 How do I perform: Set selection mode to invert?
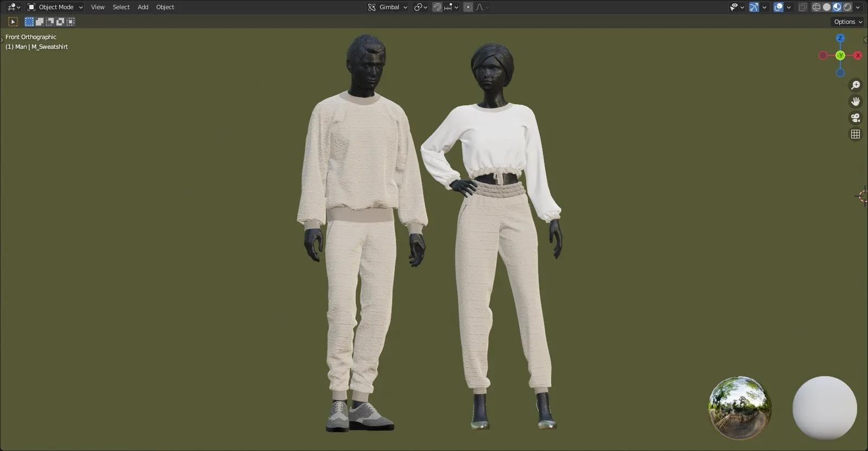(x=60, y=22)
